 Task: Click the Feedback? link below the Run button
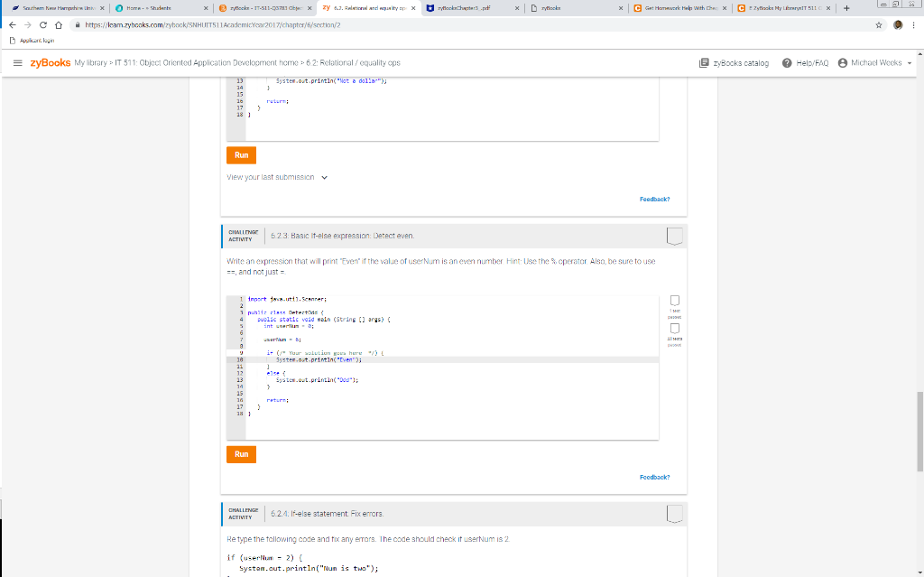654,477
